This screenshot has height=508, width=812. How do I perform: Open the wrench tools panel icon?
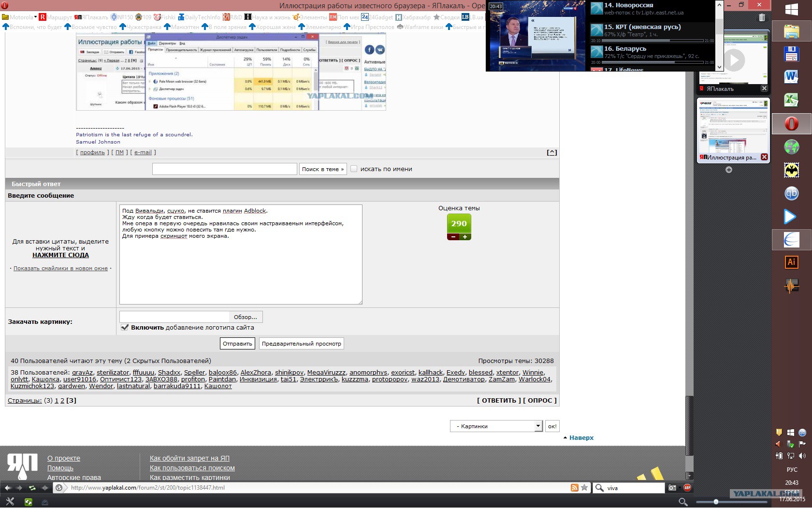pos(10,502)
